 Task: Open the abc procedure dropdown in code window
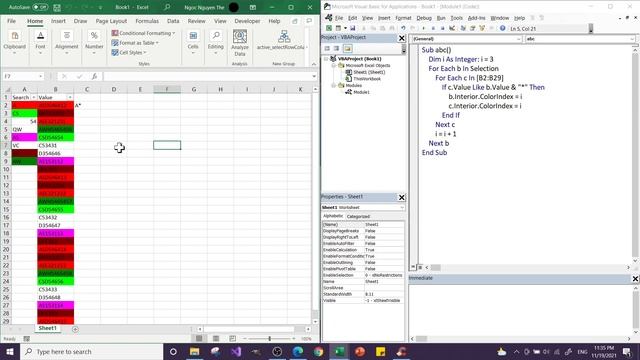point(632,39)
